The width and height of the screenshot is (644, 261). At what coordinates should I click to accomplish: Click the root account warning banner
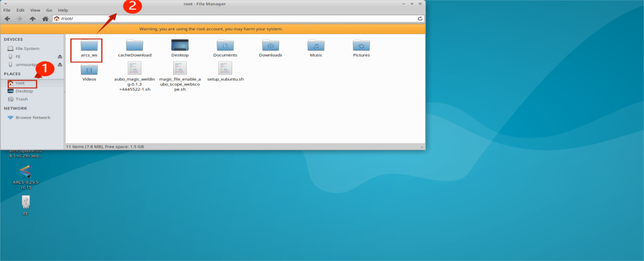pos(212,29)
